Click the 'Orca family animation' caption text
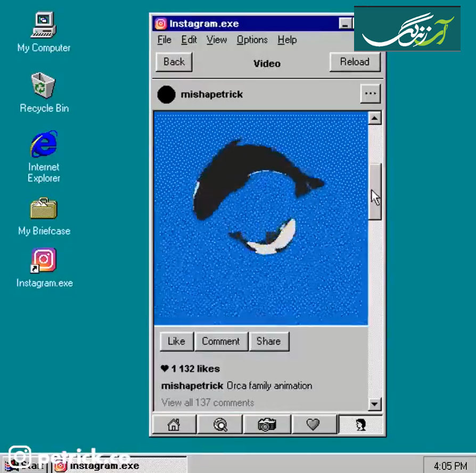This screenshot has width=476, height=473. tap(269, 386)
